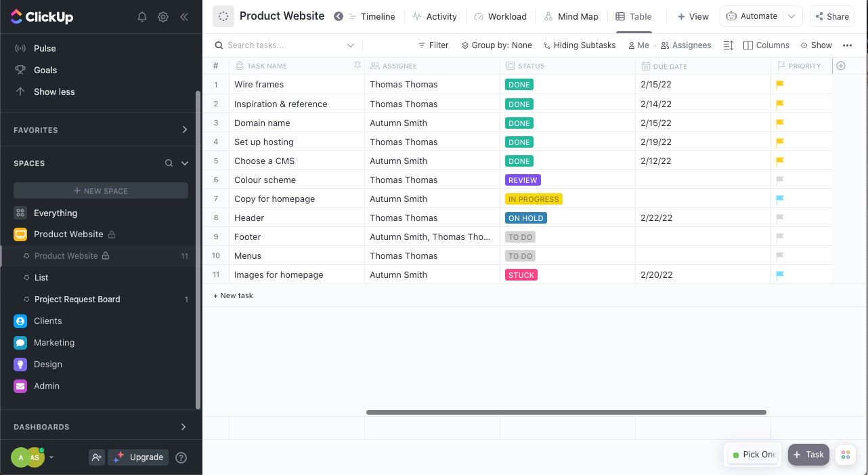
Task: Open Everything in sidebar
Action: coord(56,213)
